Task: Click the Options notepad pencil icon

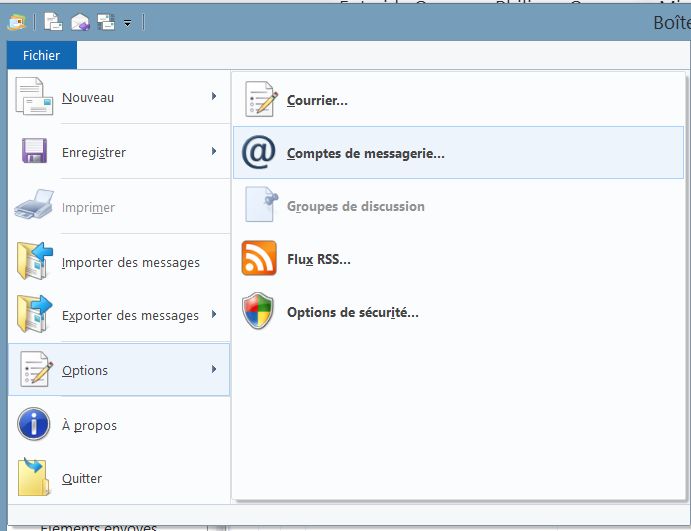Action: (37, 369)
